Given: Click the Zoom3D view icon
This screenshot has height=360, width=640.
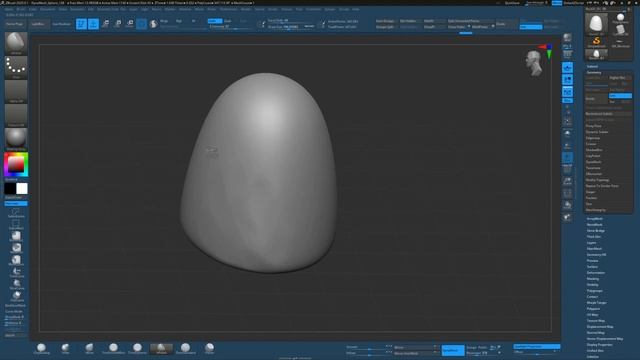Looking at the screenshot, I should click(x=567, y=146).
